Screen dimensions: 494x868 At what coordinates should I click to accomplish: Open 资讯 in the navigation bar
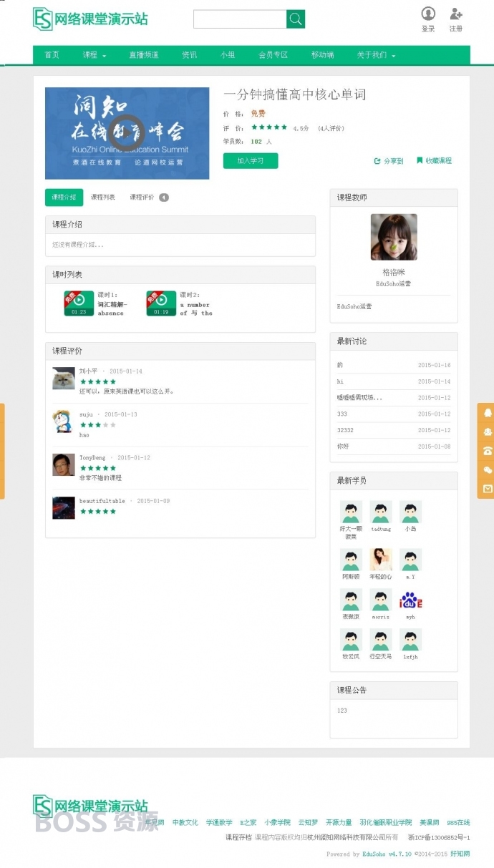189,55
